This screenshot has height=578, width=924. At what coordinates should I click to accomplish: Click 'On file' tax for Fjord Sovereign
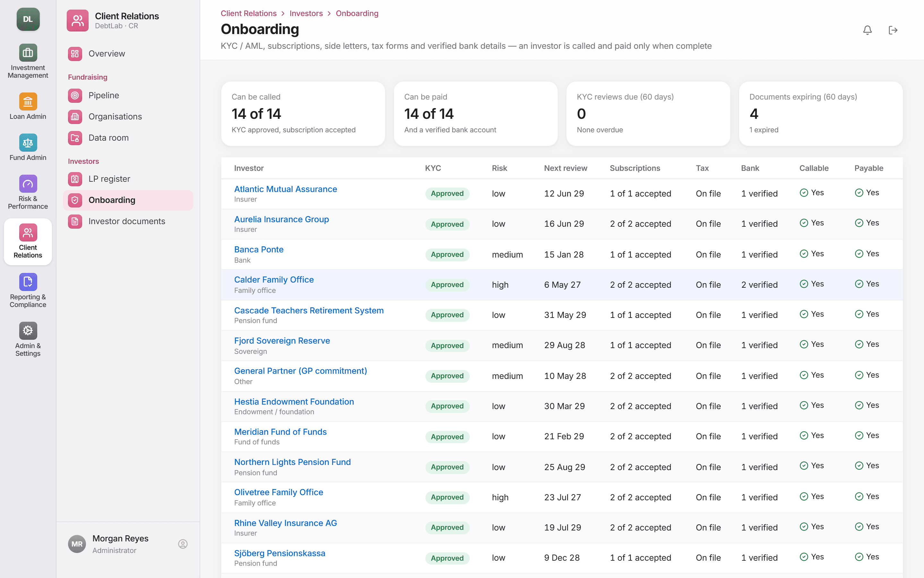point(708,345)
